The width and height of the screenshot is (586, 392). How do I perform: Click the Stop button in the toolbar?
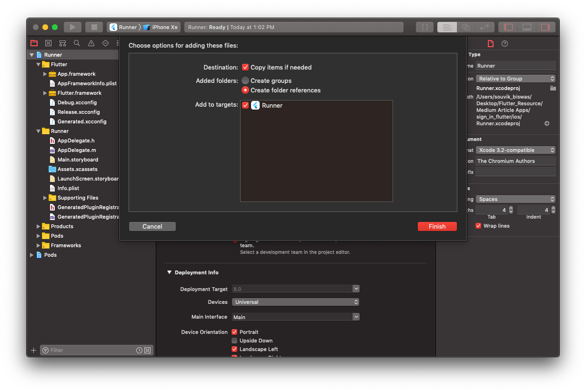coord(94,27)
